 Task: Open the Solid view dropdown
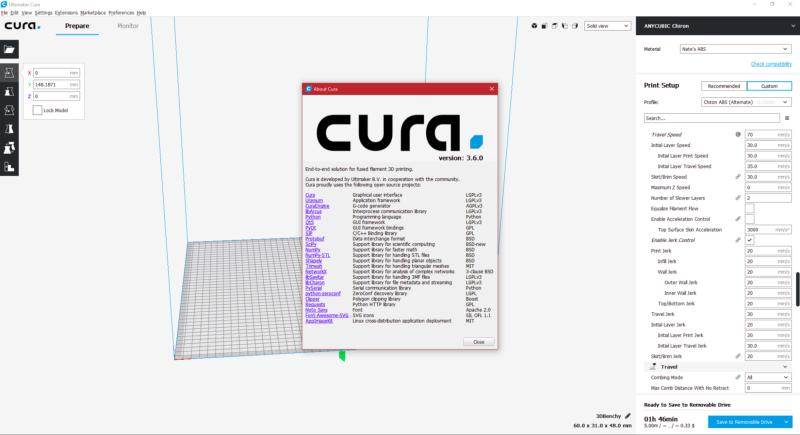pos(608,26)
